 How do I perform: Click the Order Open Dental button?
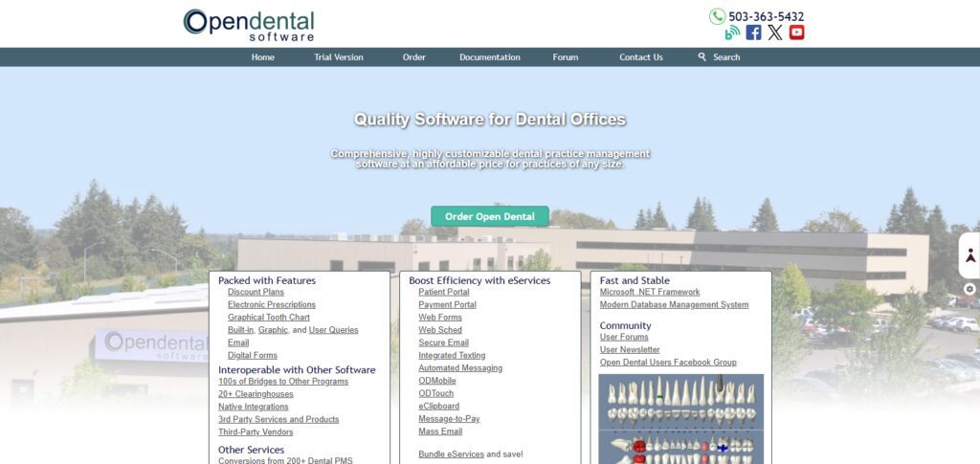[490, 217]
